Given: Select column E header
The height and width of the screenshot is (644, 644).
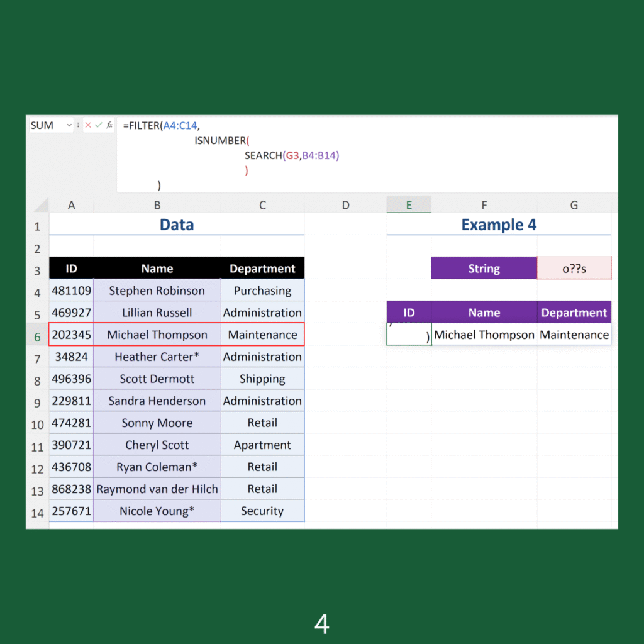Looking at the screenshot, I should tap(409, 205).
